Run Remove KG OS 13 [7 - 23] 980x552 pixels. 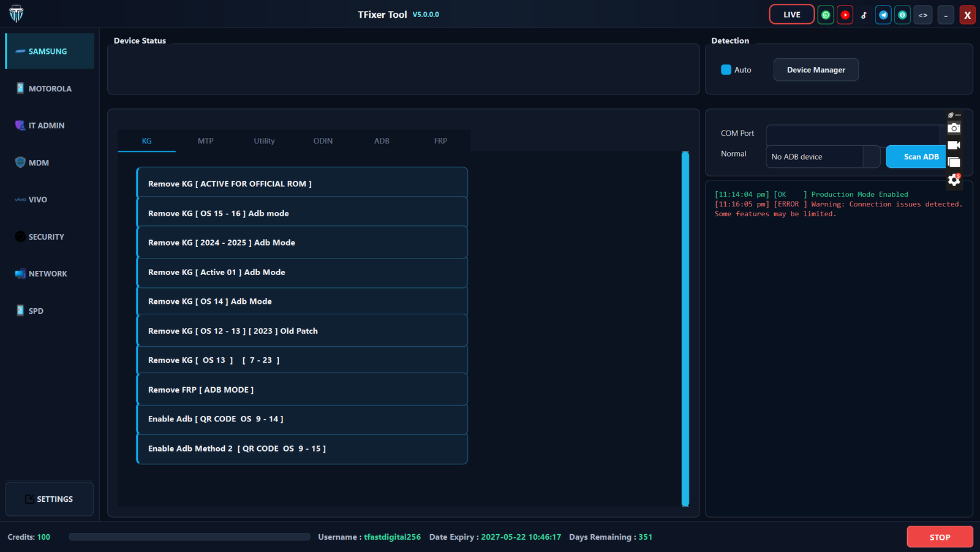pos(302,360)
